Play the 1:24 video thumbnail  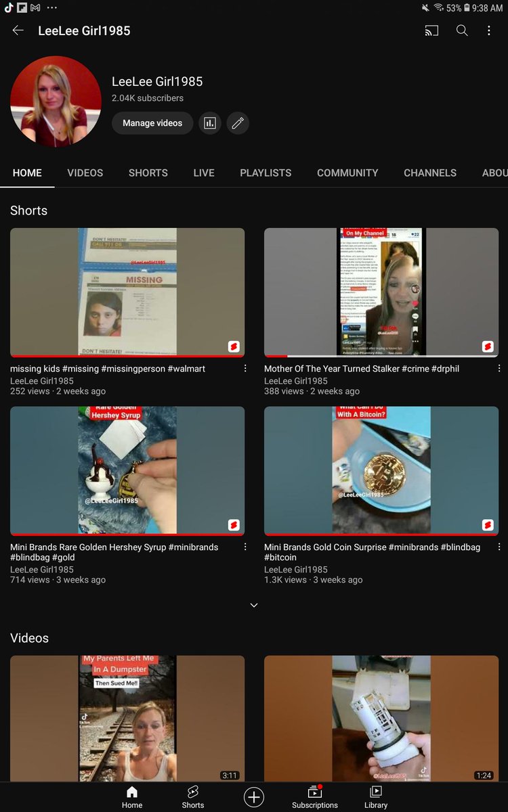(x=381, y=719)
